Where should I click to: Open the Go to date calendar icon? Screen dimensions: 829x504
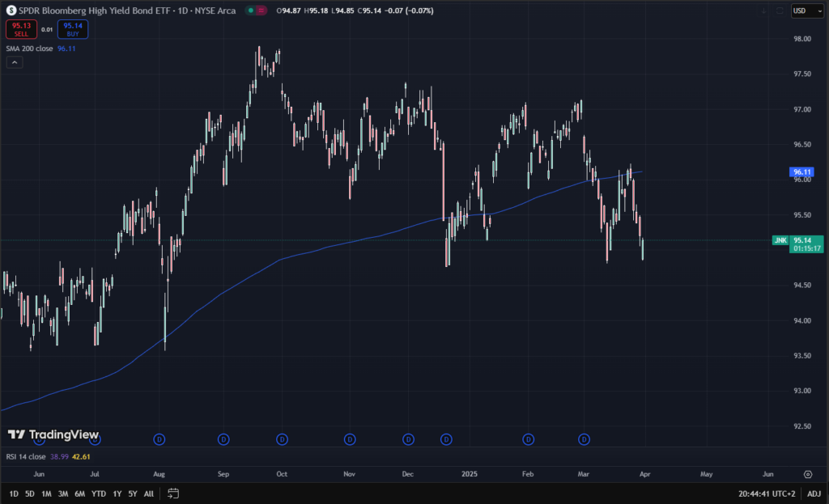[173, 493]
